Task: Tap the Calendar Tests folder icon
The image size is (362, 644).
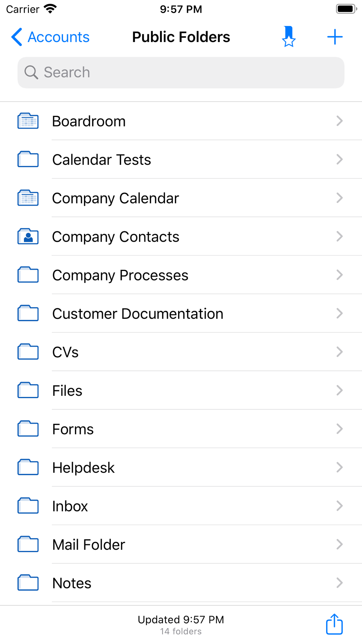Action: 28,159
